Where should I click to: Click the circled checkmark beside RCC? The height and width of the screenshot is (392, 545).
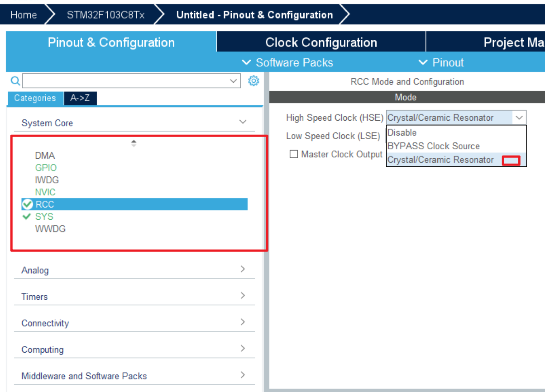(x=28, y=204)
